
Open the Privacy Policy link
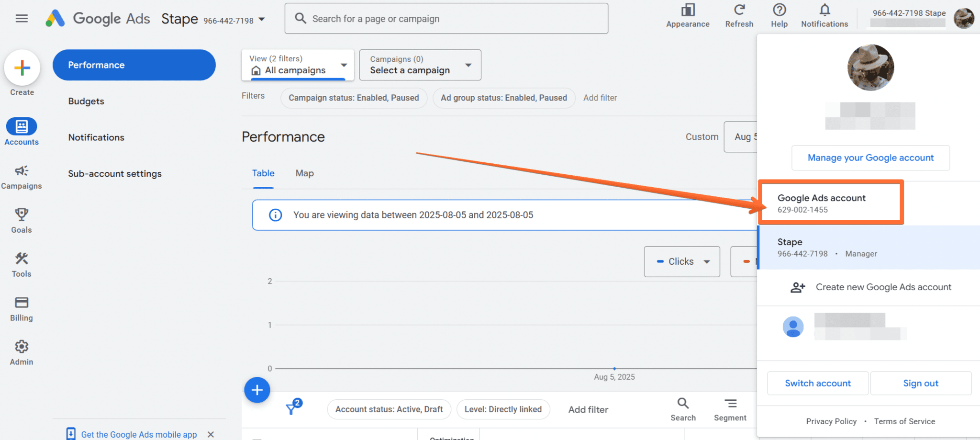(x=831, y=421)
